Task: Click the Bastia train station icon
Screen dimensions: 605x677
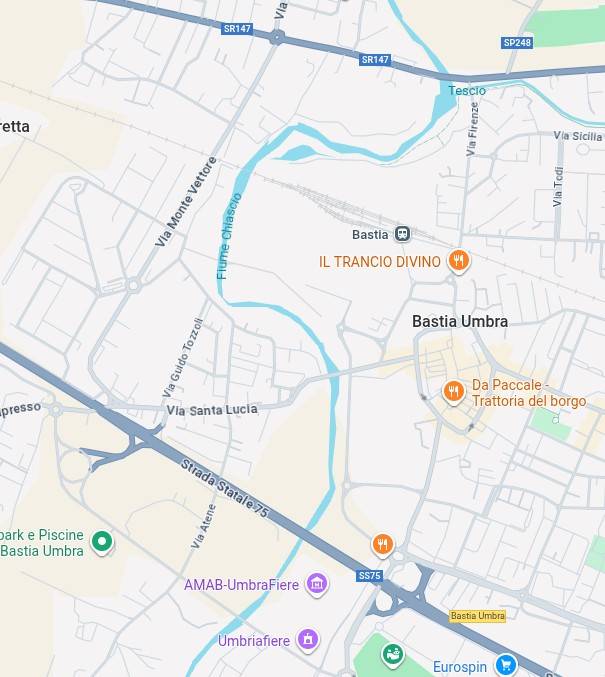Action: click(x=402, y=234)
